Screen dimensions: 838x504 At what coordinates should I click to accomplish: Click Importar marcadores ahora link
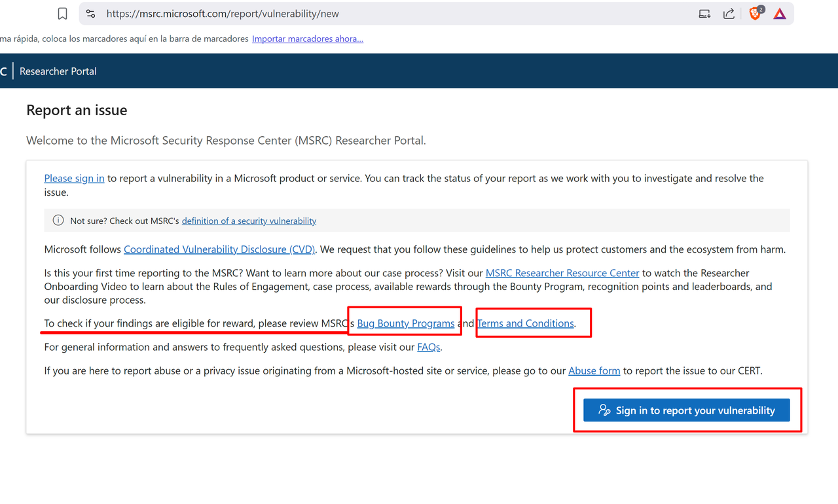[x=308, y=39]
